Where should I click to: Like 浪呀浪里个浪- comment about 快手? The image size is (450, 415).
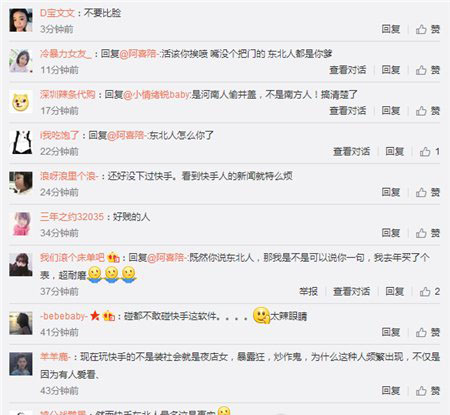pos(427,192)
